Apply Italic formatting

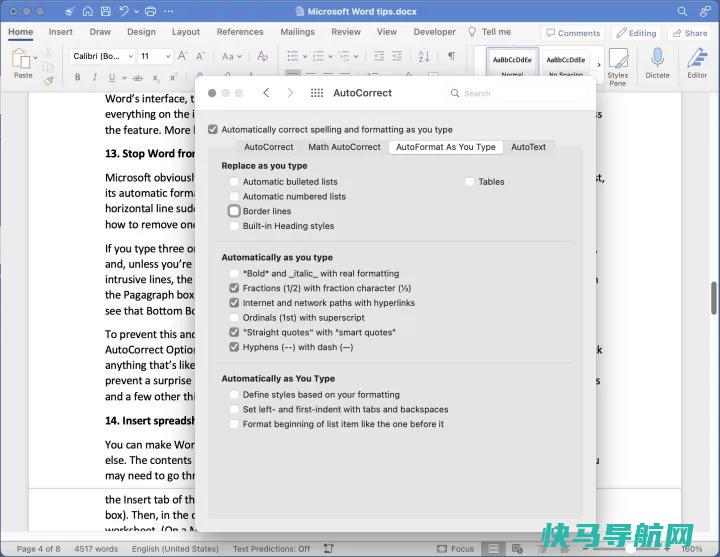point(95,77)
